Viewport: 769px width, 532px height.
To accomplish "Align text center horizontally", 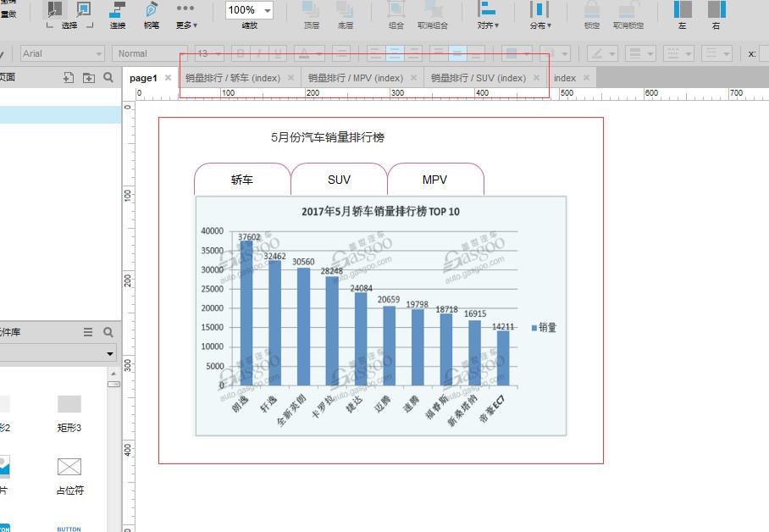I will 395,53.
